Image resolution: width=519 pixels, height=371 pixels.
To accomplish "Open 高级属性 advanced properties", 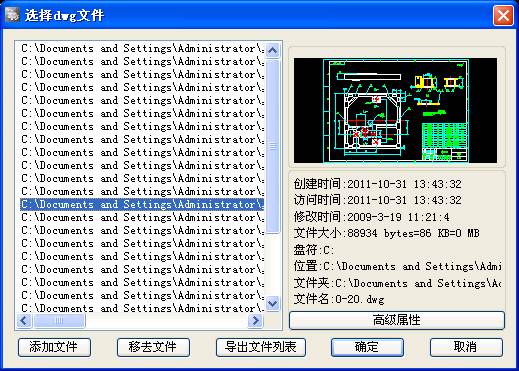I will click(397, 320).
